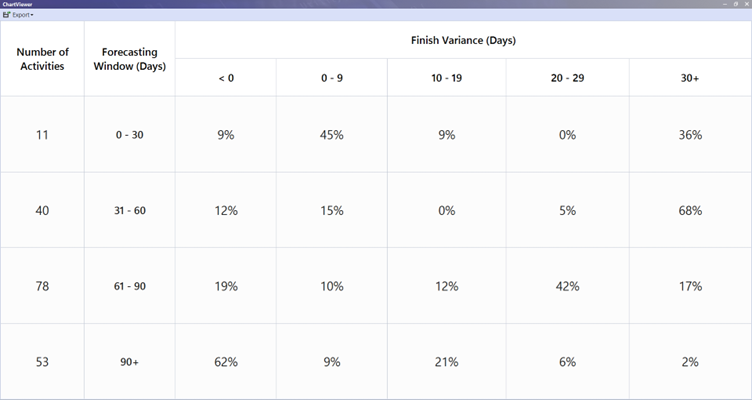Restore down the ChartViewer window
This screenshot has width=752, height=400.
click(x=734, y=4)
